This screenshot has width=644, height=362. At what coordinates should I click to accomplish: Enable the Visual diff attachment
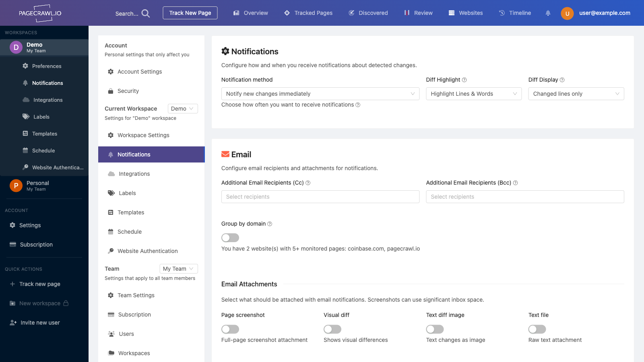(332, 329)
